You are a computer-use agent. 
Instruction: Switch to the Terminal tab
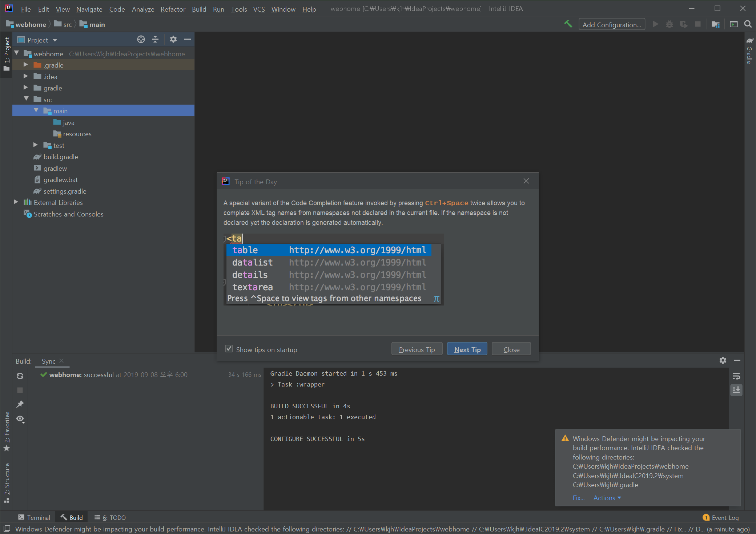(35, 517)
